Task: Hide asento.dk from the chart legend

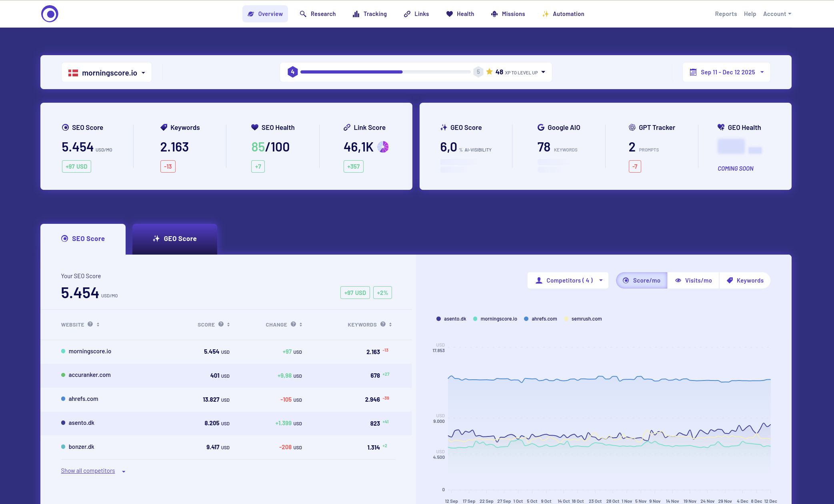Action: pos(451,319)
